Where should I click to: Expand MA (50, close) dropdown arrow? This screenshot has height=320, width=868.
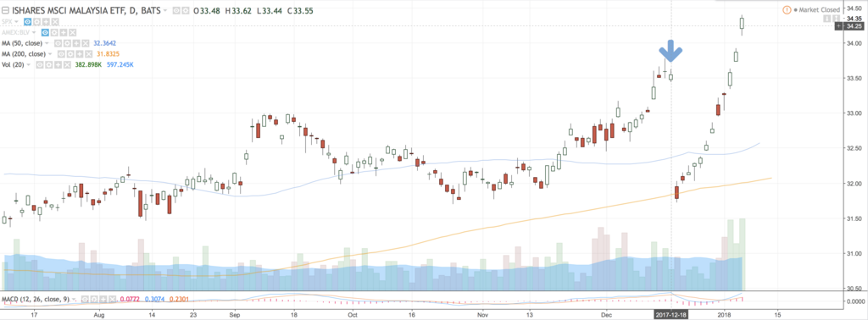pyautogui.click(x=47, y=43)
